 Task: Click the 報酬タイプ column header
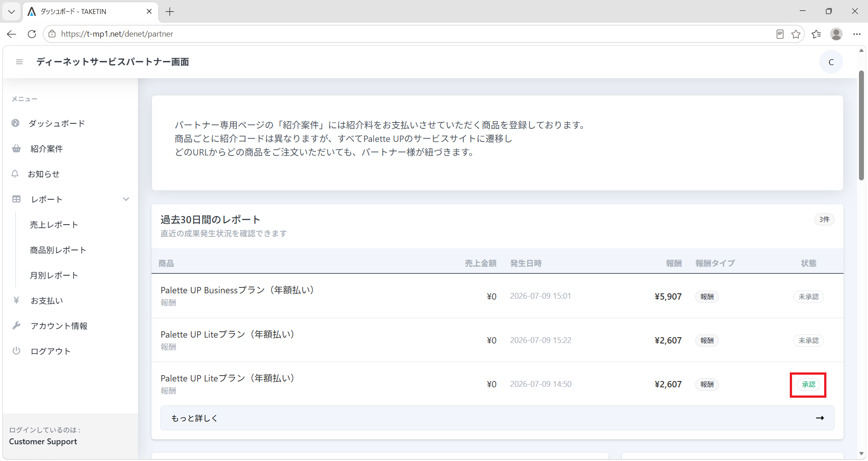point(715,263)
